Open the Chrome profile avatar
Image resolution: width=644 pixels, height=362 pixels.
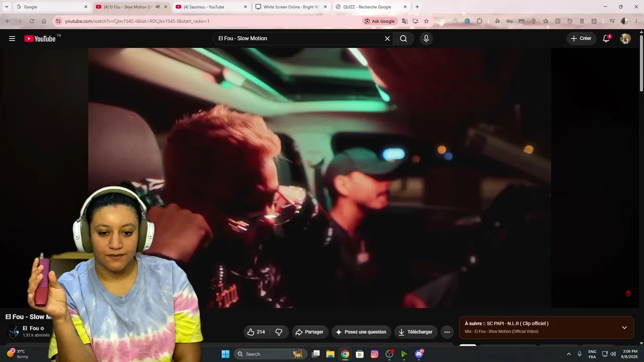click(x=624, y=21)
